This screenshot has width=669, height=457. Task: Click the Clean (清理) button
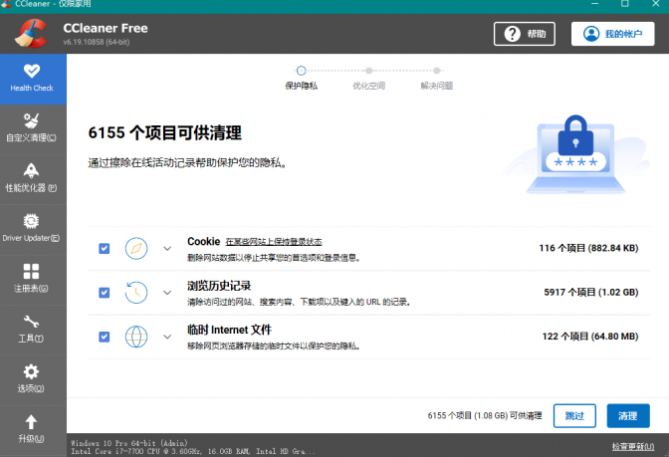628,416
